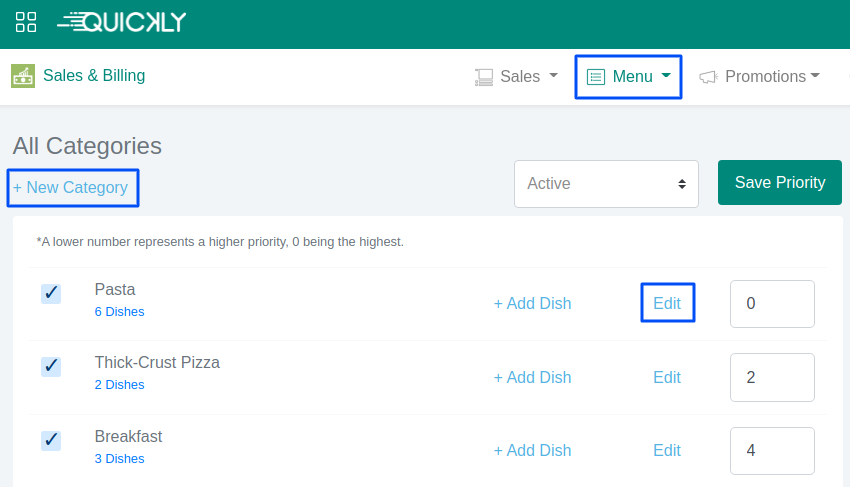Uncheck the Pasta category checkbox
This screenshot has width=850, height=487.
pyautogui.click(x=51, y=293)
